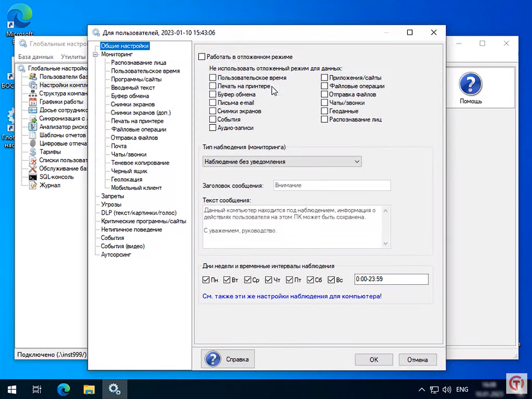Check the Геоданные checkbox
The image size is (532, 399).
(324, 111)
